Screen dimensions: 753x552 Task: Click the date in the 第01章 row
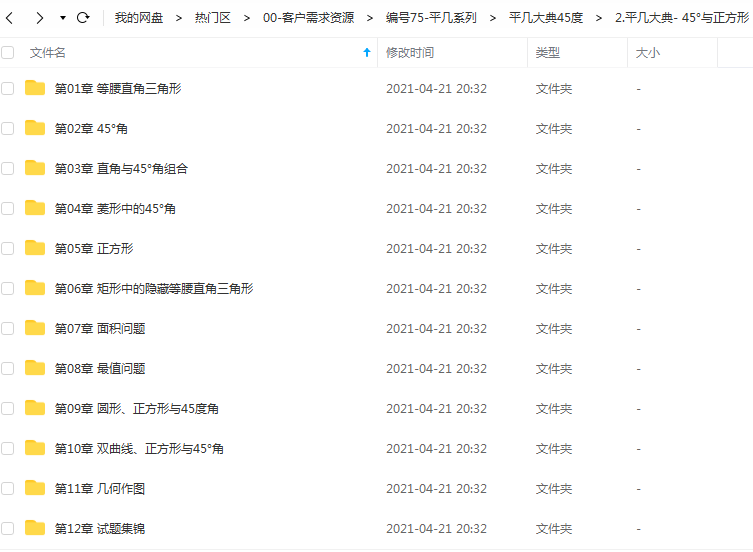coord(436,88)
